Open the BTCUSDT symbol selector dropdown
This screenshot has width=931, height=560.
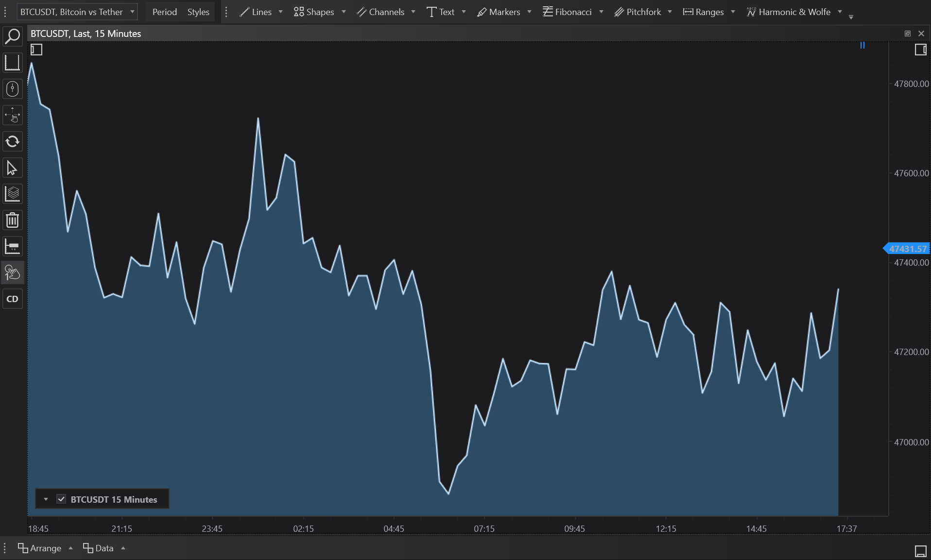77,12
